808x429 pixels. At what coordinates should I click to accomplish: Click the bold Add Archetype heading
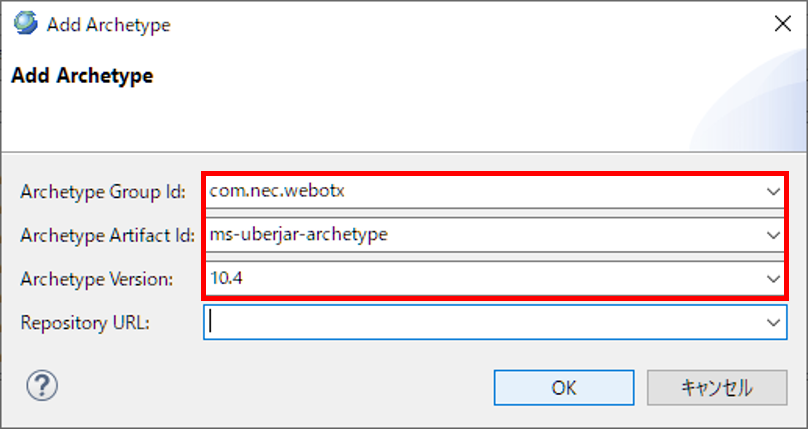pyautogui.click(x=81, y=75)
